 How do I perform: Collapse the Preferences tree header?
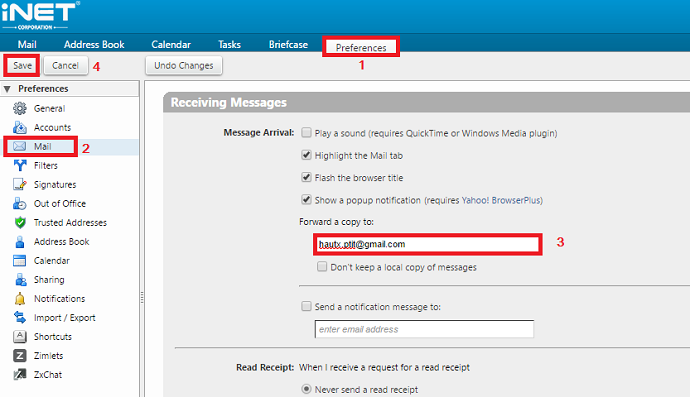7,89
